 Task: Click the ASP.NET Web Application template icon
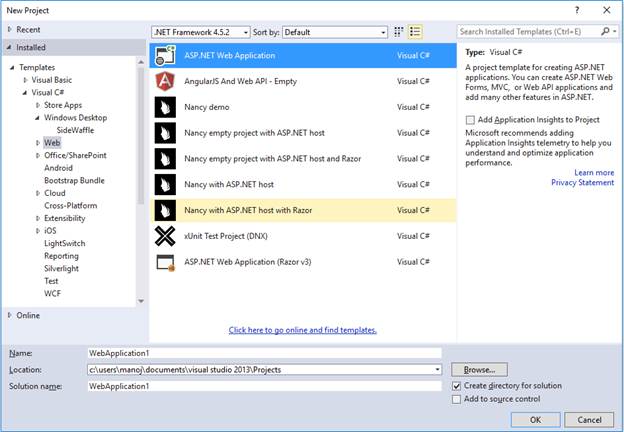[x=165, y=55]
